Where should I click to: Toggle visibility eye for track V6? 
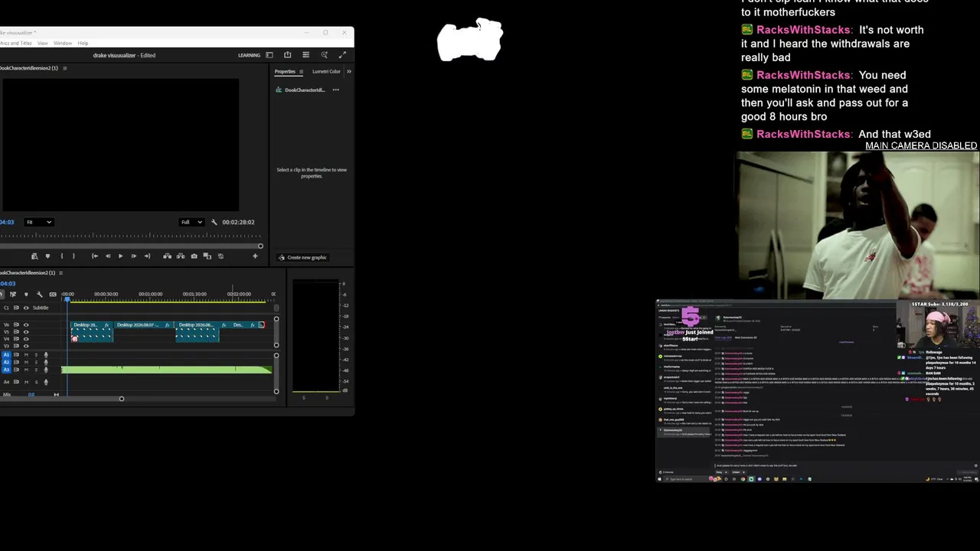click(26, 324)
